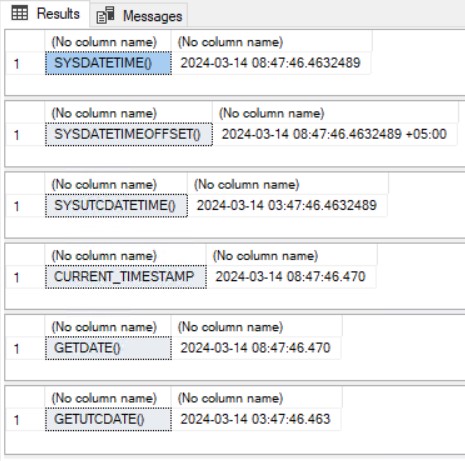Click the value 2024-03-14 08:47:46.4632489 +05:00
This screenshot has width=465, height=461.
(334, 134)
